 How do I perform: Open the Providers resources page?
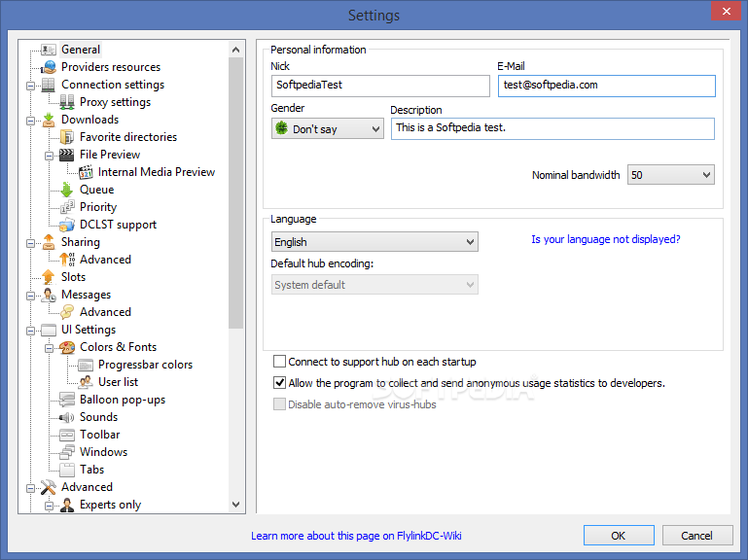[x=111, y=67]
